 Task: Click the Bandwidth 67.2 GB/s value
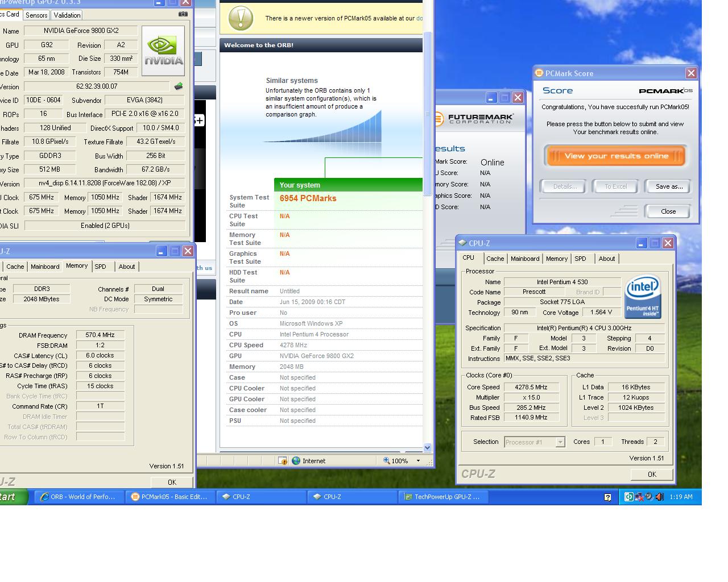click(x=155, y=169)
